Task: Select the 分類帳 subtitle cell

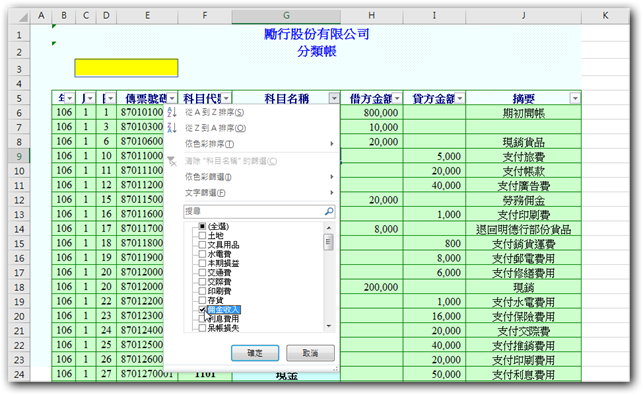Action: click(x=317, y=51)
